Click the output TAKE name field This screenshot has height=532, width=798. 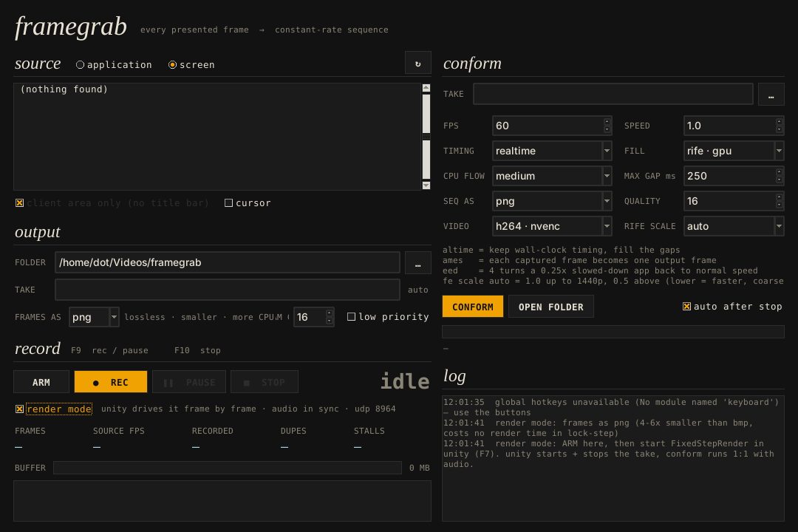pyautogui.click(x=227, y=290)
